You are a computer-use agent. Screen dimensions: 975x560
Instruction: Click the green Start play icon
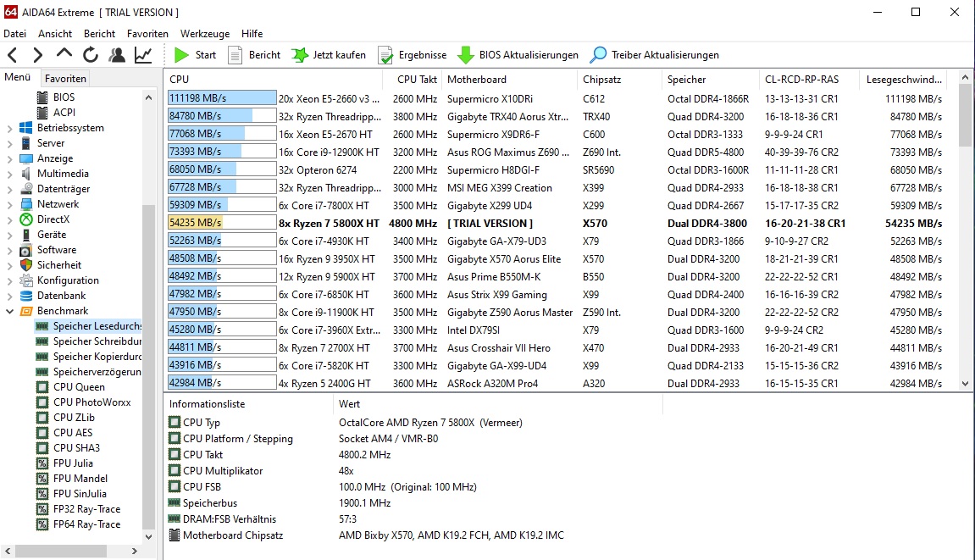(181, 55)
